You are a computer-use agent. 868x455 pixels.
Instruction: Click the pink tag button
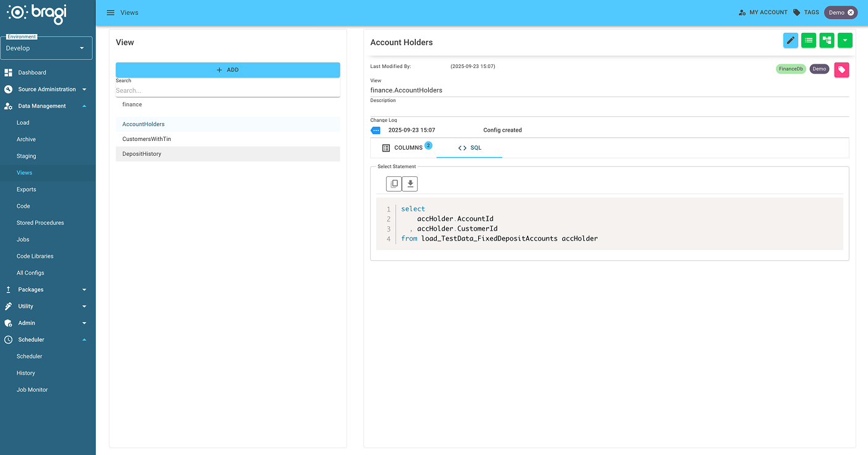841,70
